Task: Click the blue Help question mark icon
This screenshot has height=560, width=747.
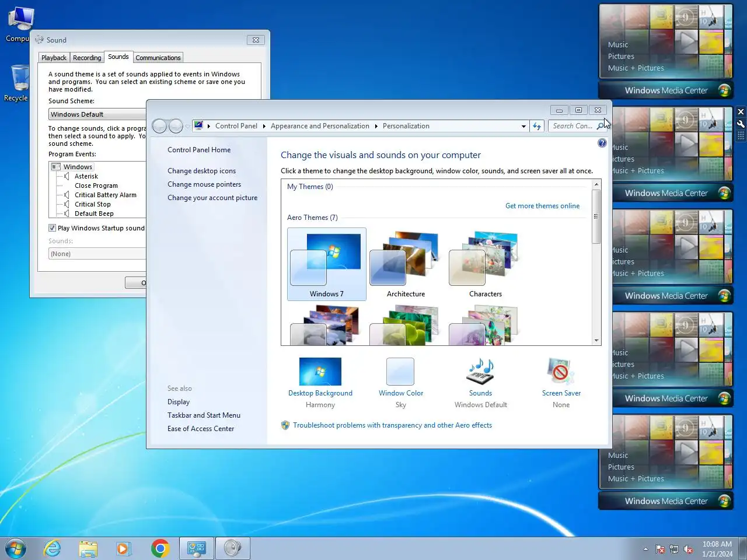Action: tap(602, 143)
